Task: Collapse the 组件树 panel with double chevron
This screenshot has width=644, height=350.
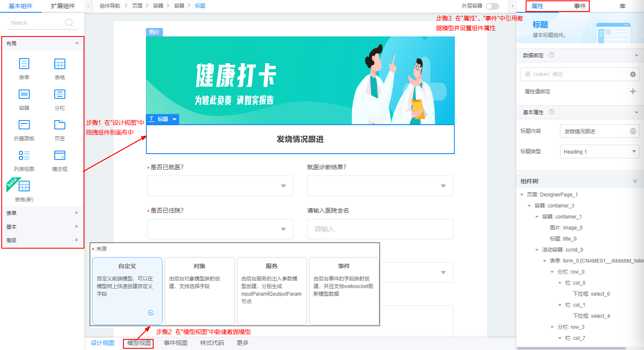Action: coord(635,181)
